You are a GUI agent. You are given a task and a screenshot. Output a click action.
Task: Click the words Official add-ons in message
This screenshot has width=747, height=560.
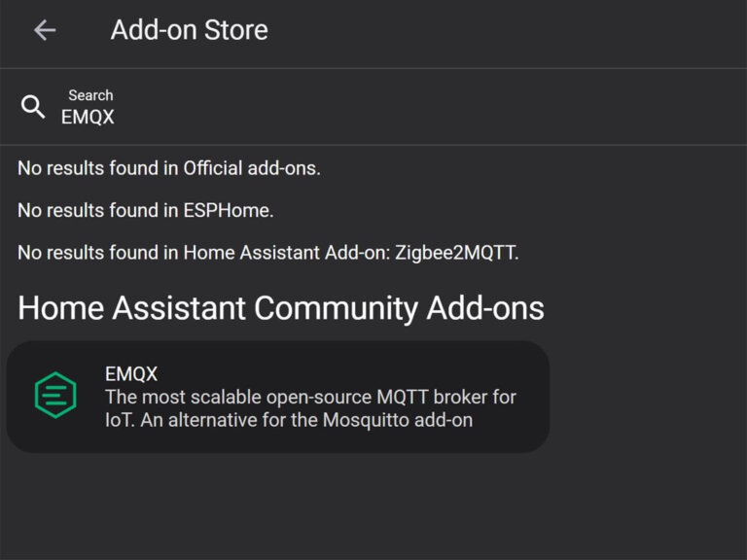(x=251, y=168)
